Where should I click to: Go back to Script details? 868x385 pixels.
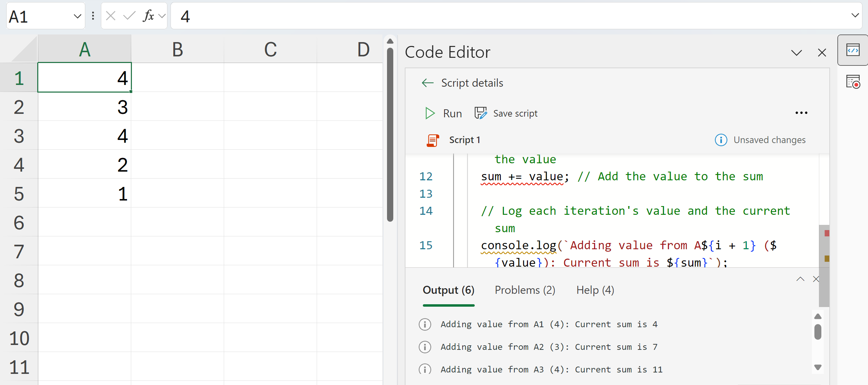[427, 83]
